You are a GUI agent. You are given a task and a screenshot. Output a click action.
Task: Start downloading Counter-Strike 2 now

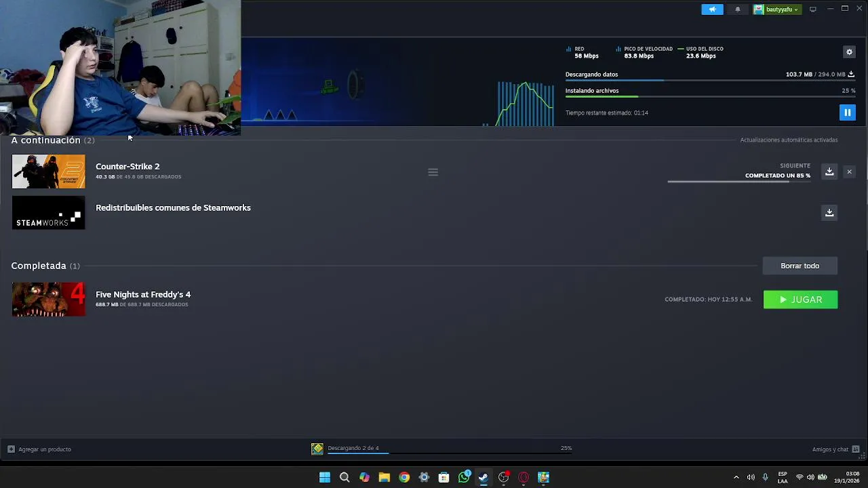coord(829,172)
